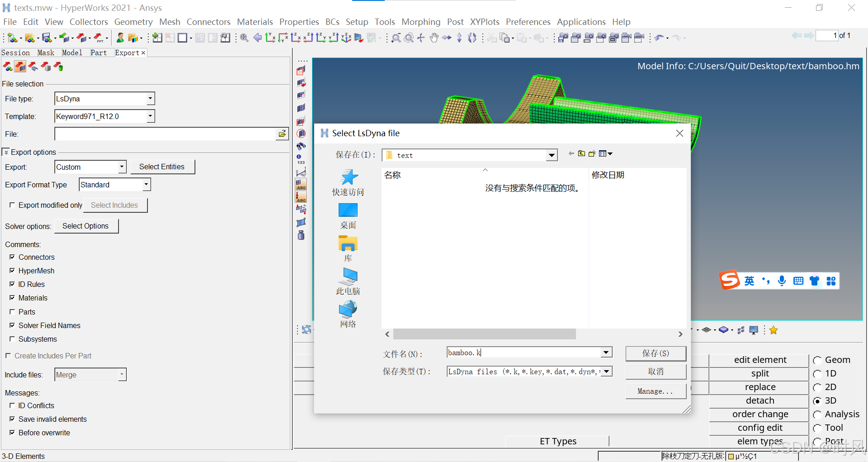Enable the ID Conflicts messages checkbox
868x462 pixels.
(x=12, y=405)
